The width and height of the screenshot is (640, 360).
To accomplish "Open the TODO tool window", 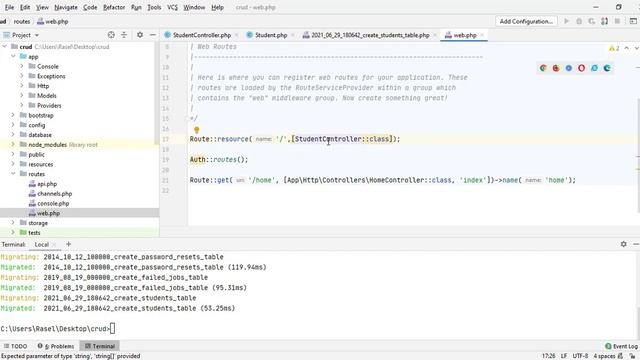I will click(x=16, y=346).
